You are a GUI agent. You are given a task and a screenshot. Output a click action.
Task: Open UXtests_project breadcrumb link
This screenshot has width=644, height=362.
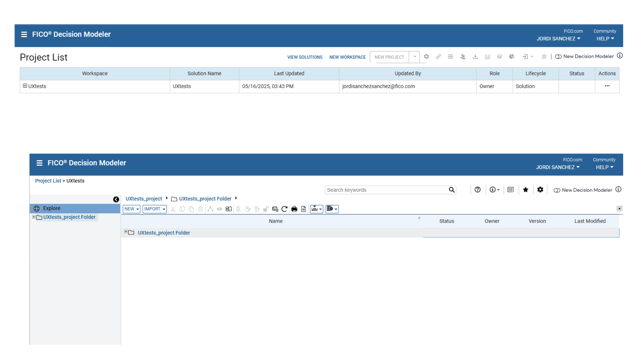(x=144, y=199)
